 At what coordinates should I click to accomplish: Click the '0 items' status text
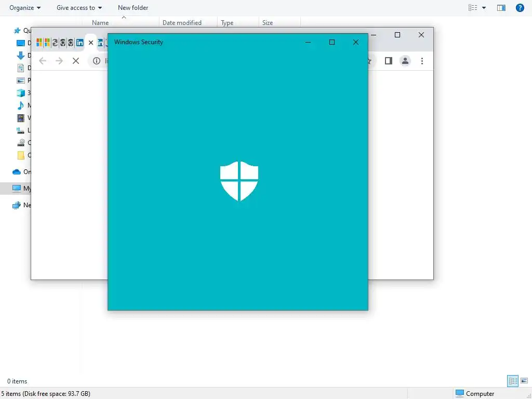coord(17,381)
